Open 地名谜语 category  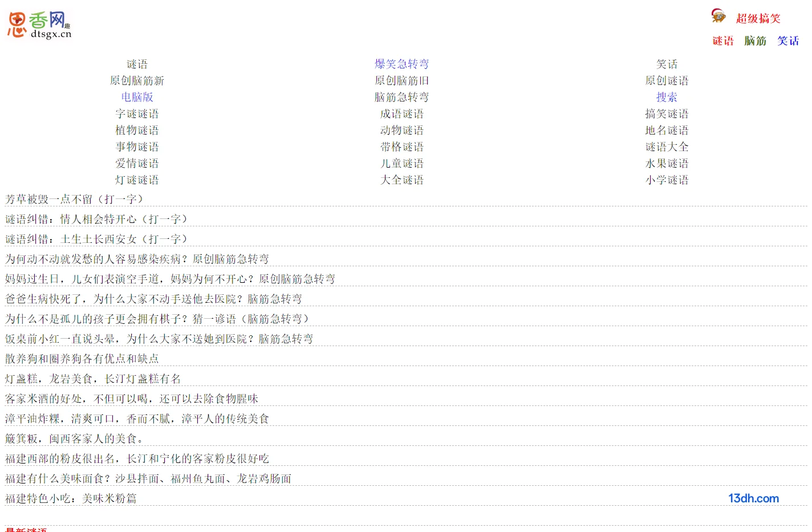pos(667,131)
